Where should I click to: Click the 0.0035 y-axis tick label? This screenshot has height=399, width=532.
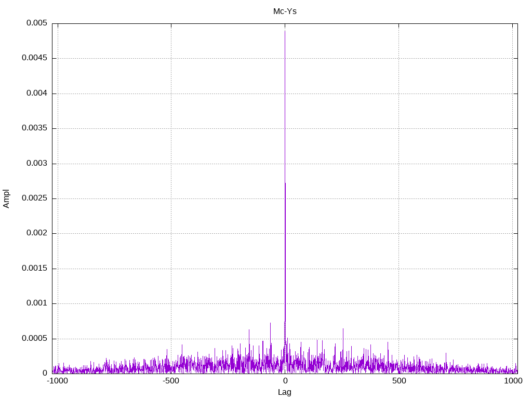click(34, 128)
